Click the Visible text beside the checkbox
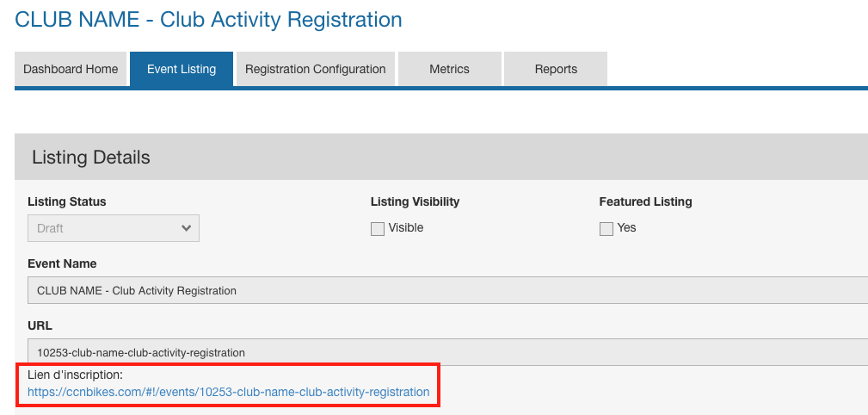The width and height of the screenshot is (868, 415). click(x=406, y=228)
